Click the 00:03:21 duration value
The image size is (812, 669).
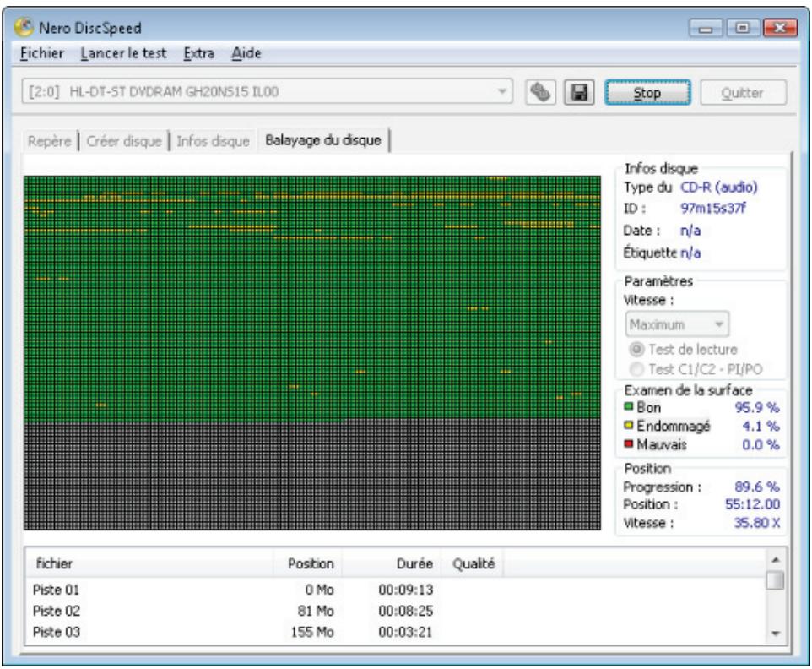pos(405,632)
